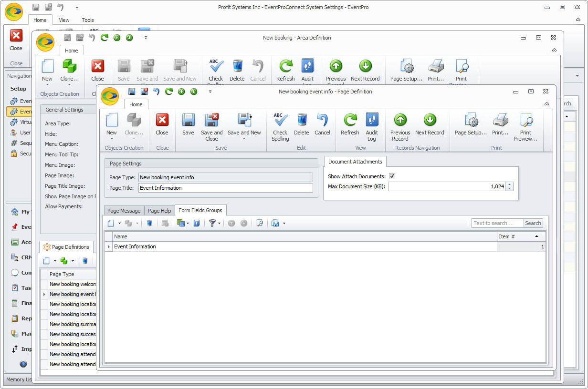Open the View tab in the main EventPro window
Image resolution: width=588 pixels, height=389 pixels.
point(64,20)
